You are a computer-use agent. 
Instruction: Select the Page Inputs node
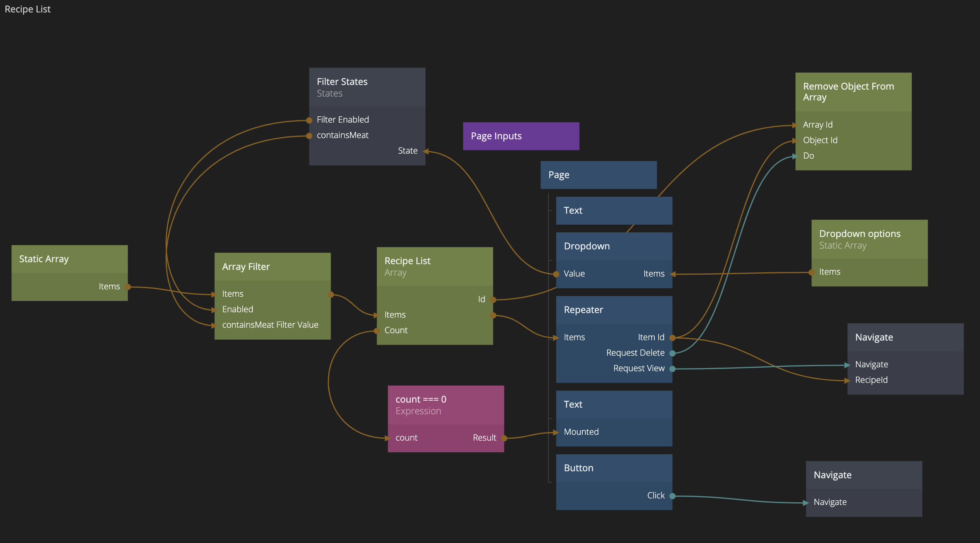click(x=521, y=136)
